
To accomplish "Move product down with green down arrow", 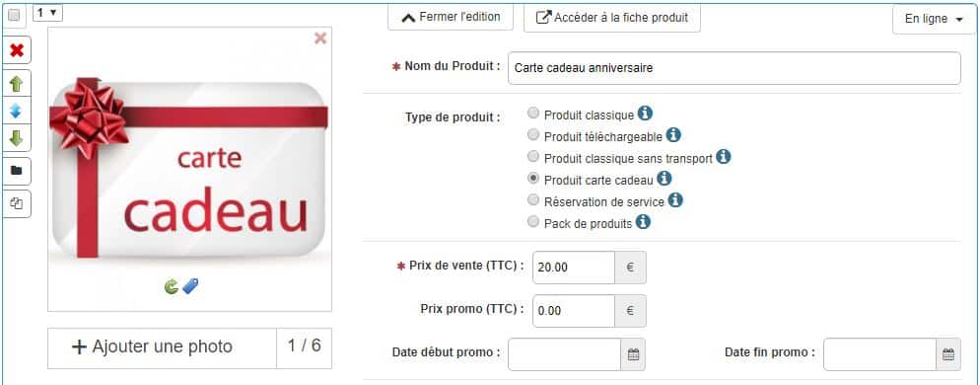I will (x=16, y=138).
